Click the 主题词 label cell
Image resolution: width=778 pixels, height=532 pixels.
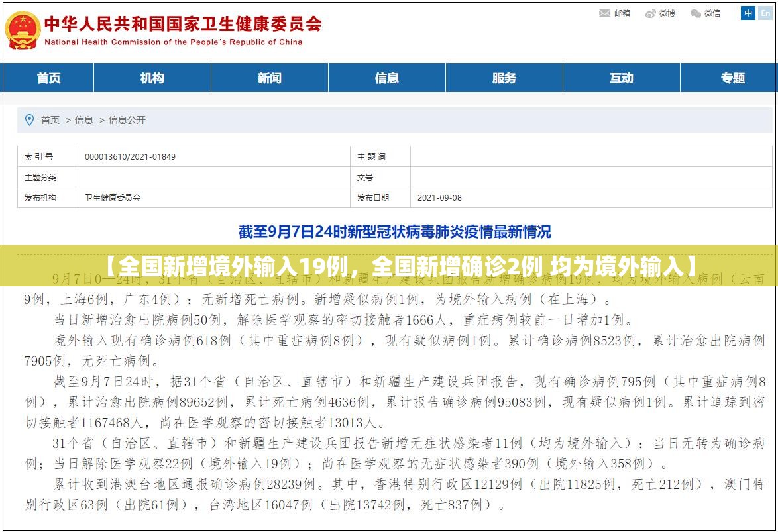point(380,157)
